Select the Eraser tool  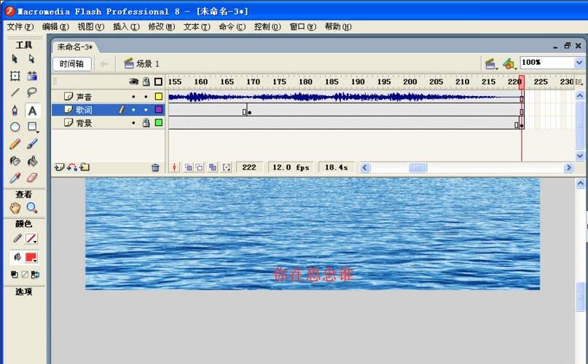point(32,178)
